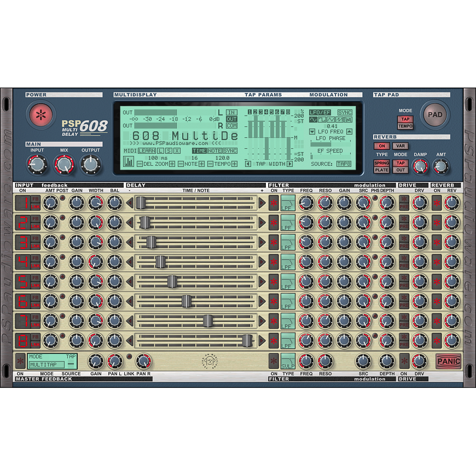Toggle tap 2 filter ON asterisk
The height and width of the screenshot is (476, 476).
click(x=274, y=223)
